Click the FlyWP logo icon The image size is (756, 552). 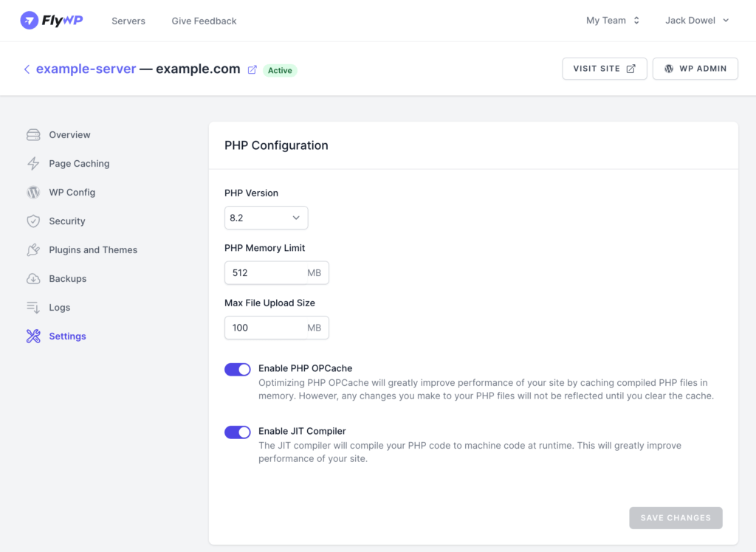[29, 20]
